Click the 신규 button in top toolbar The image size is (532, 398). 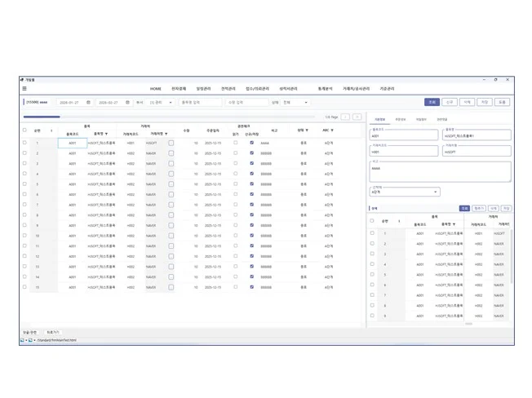pyautogui.click(x=450, y=103)
